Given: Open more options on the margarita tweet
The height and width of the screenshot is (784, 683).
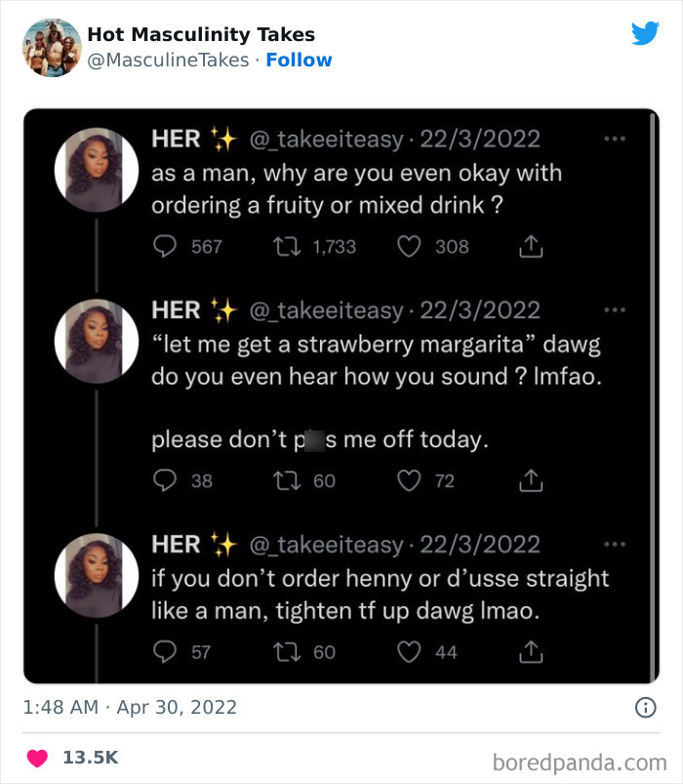Looking at the screenshot, I should 616,309.
